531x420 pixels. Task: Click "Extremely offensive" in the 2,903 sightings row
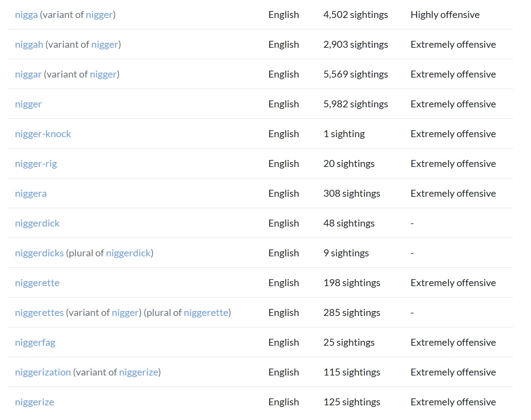(x=453, y=45)
